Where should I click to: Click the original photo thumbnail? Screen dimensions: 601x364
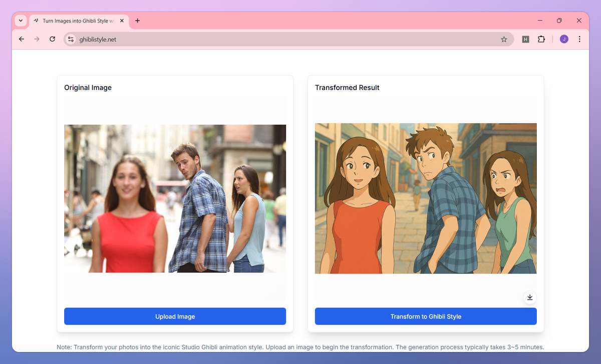pyautogui.click(x=175, y=198)
